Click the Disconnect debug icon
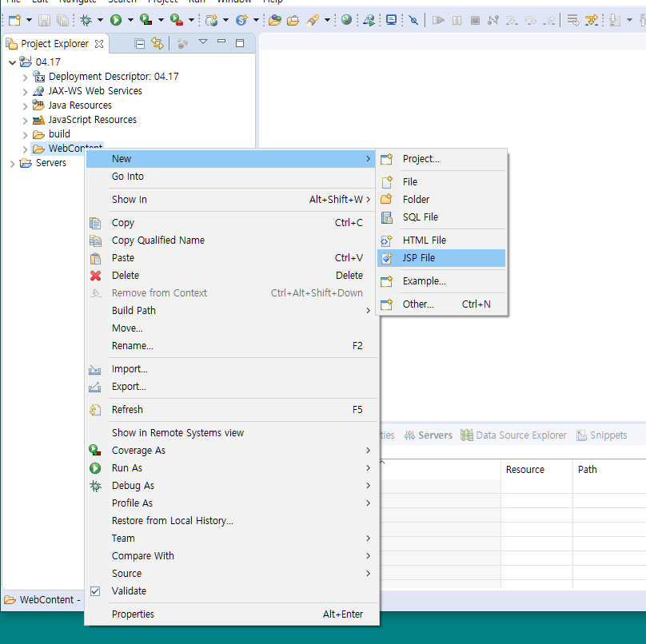This screenshot has height=644, width=646. [492, 20]
